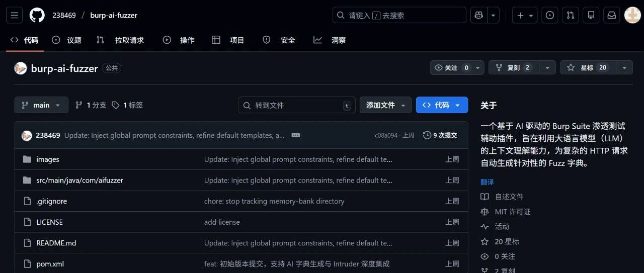Image resolution: width=644 pixels, height=273 pixels.
Task: Click the repository avatar beside burp-ai-fuzzer title
Action: [x=21, y=68]
